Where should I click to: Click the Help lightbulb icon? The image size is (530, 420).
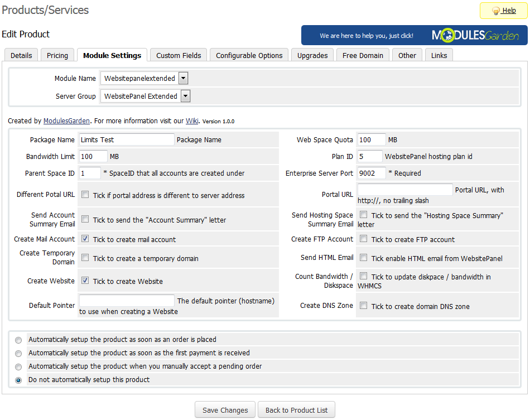(495, 11)
